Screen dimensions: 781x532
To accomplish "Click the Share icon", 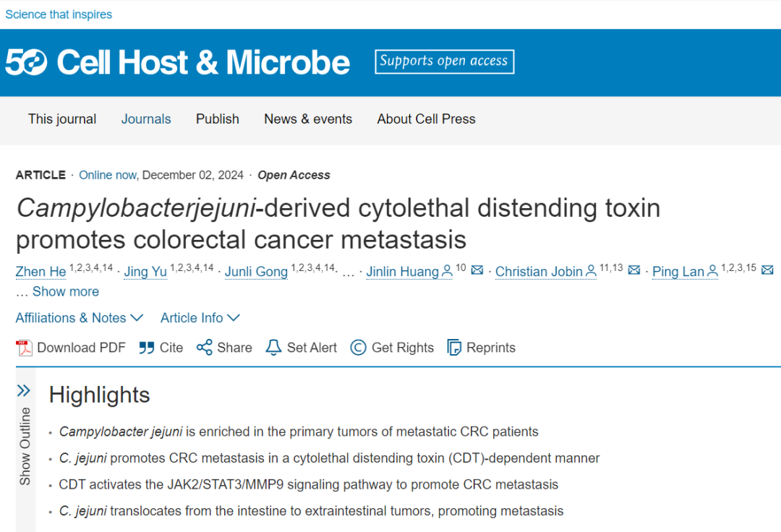I will [x=204, y=348].
